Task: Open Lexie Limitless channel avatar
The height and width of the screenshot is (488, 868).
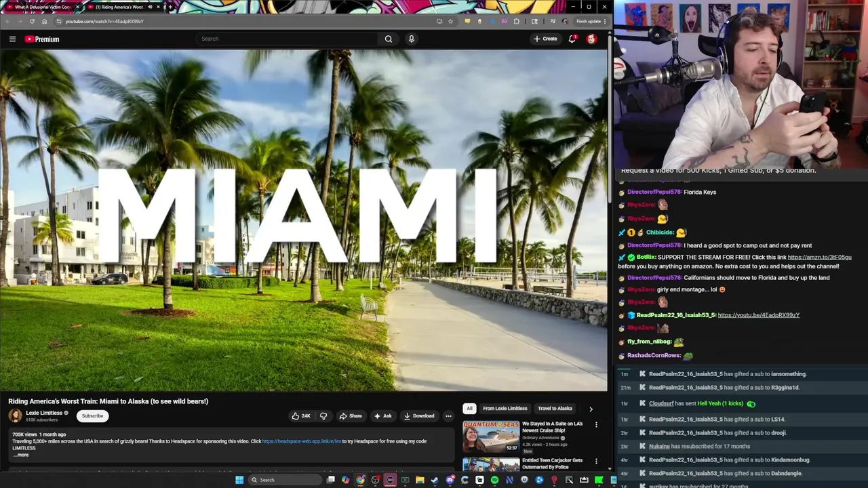Action: click(15, 415)
